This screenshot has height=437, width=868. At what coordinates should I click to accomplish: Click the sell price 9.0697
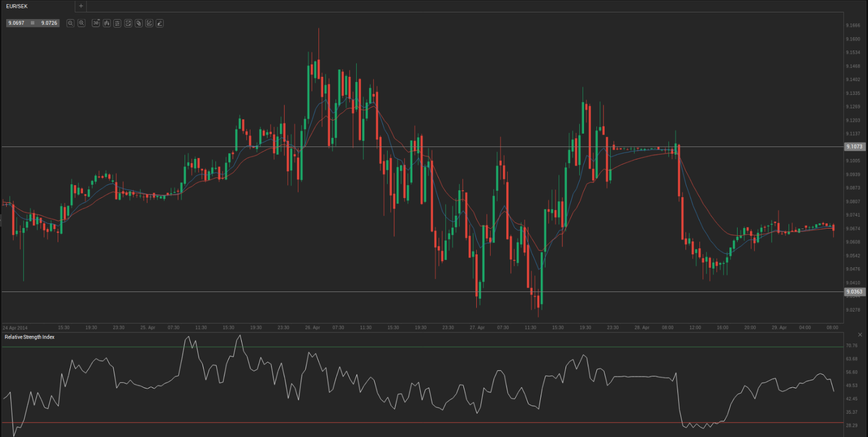[16, 23]
